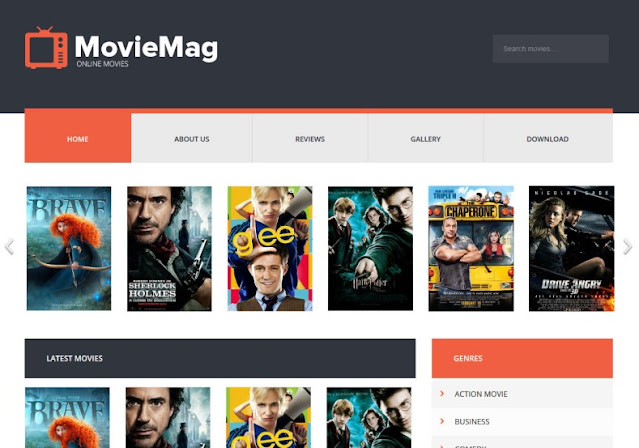This screenshot has width=639, height=448.
Task: Open the About Us menu item
Action: [192, 139]
